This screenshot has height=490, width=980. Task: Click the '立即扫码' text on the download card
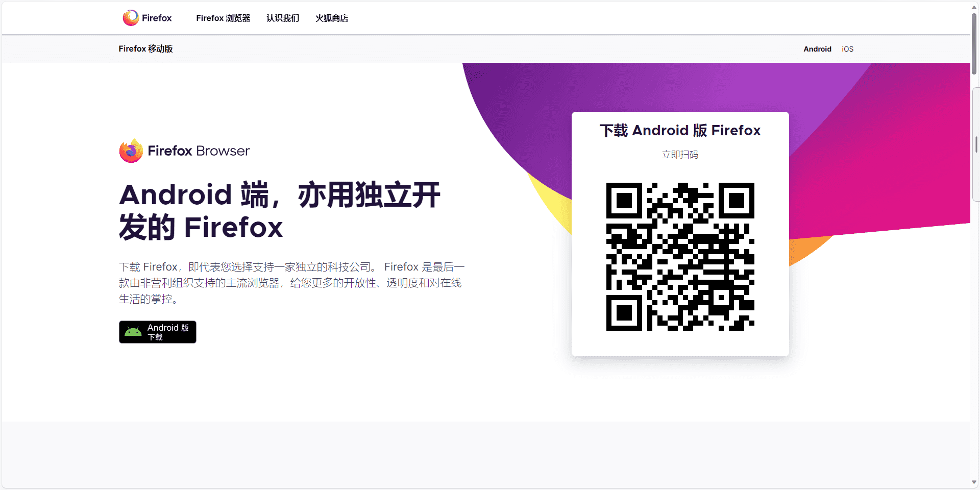(x=680, y=155)
